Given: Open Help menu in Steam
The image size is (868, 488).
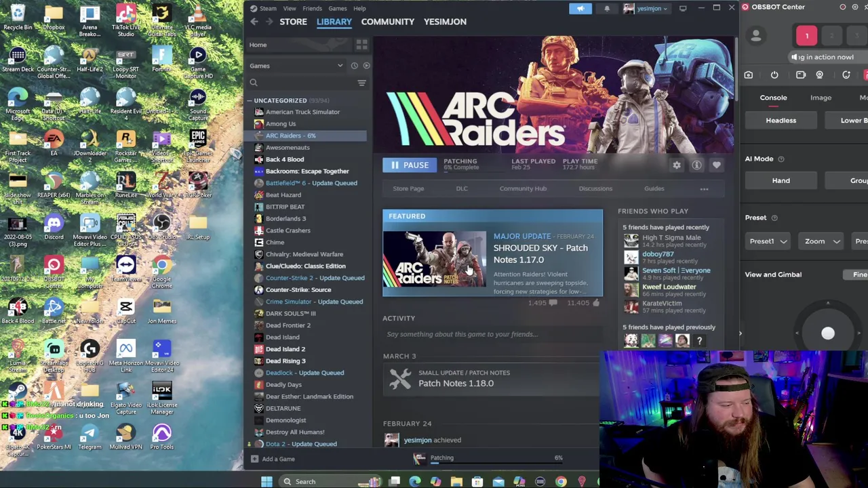Looking at the screenshot, I should [x=359, y=9].
